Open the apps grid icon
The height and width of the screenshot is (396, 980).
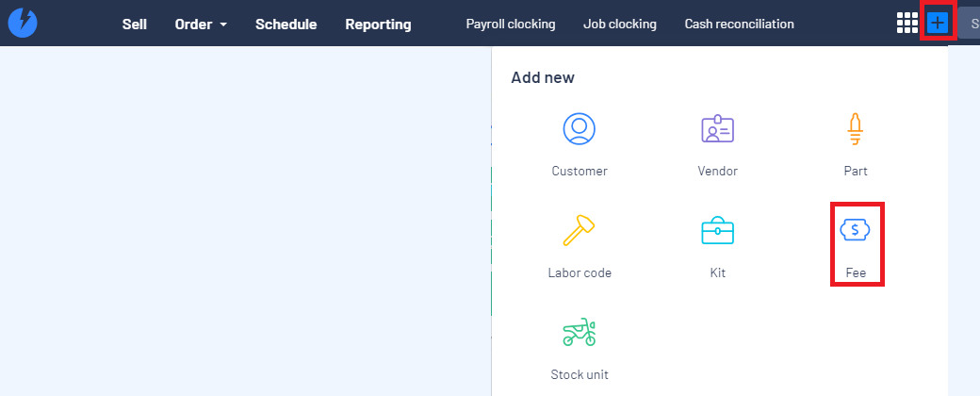(x=906, y=24)
